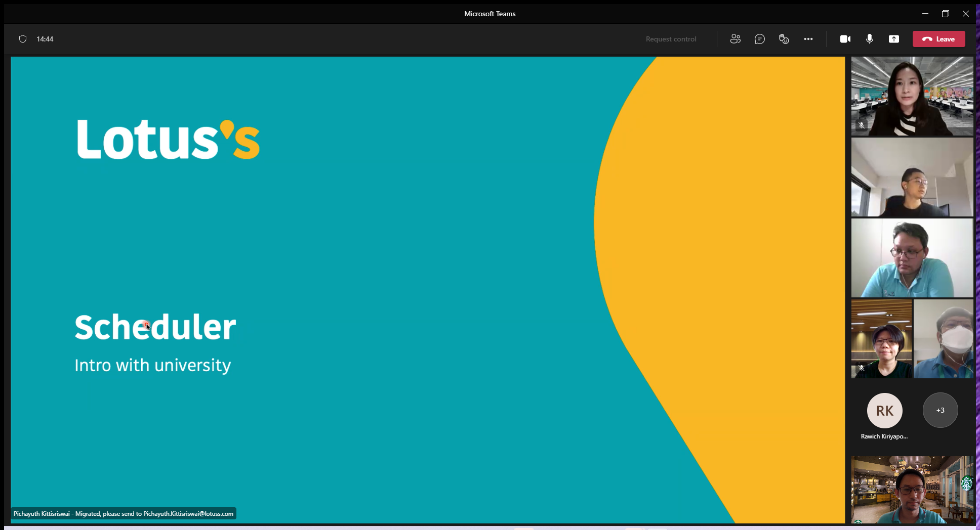
Task: Click the meeting timer 14:44
Action: (x=45, y=39)
